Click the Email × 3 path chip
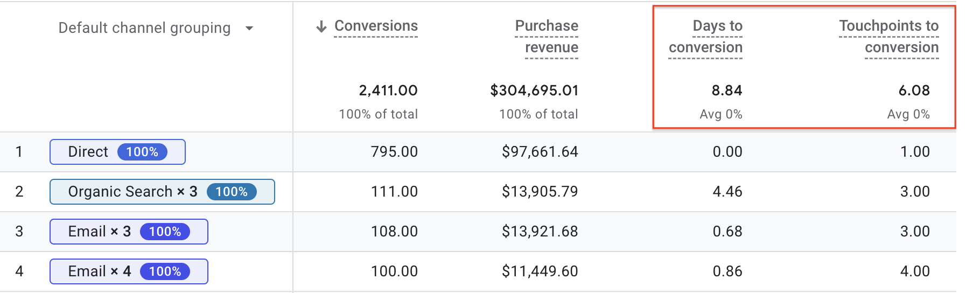 tap(99, 232)
